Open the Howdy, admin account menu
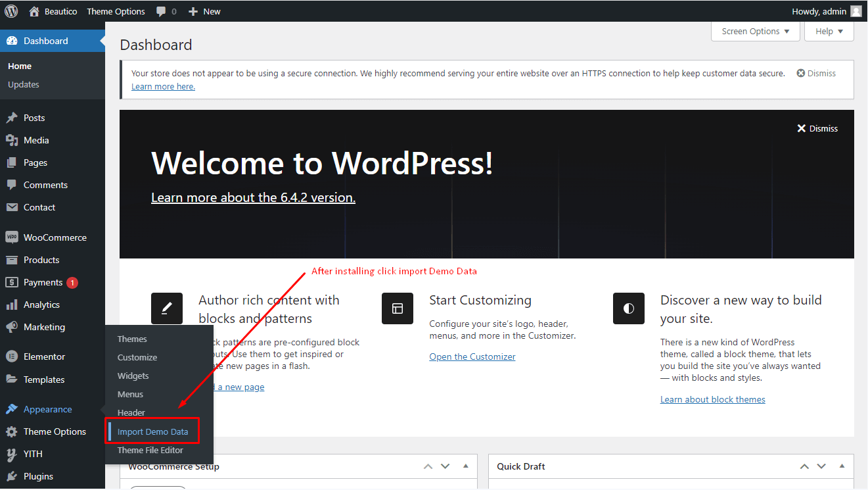Screen dimensions: 868x490 827,11
